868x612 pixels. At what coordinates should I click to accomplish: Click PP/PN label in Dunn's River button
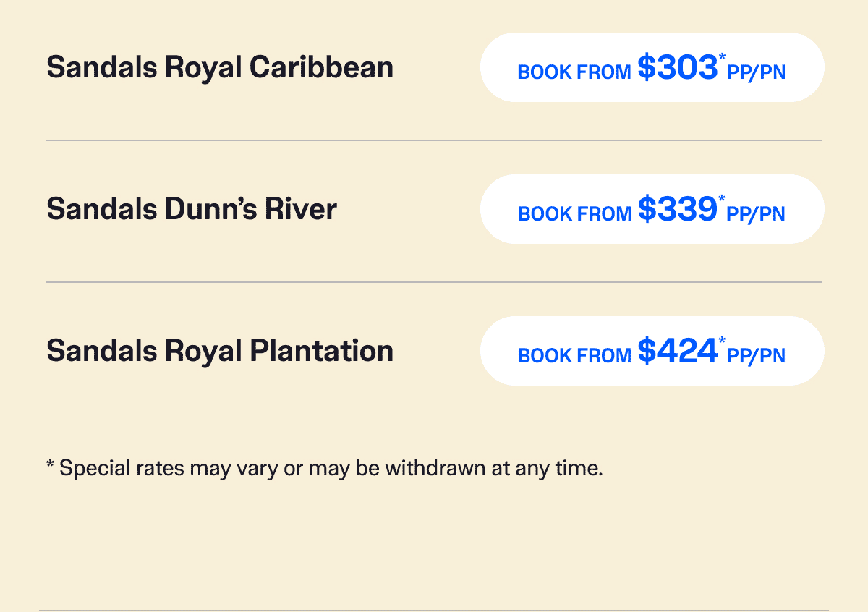click(x=756, y=214)
